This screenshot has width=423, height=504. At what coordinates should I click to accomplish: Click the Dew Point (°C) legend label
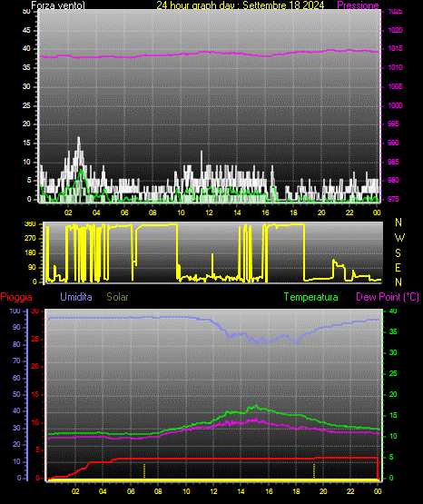click(x=388, y=297)
